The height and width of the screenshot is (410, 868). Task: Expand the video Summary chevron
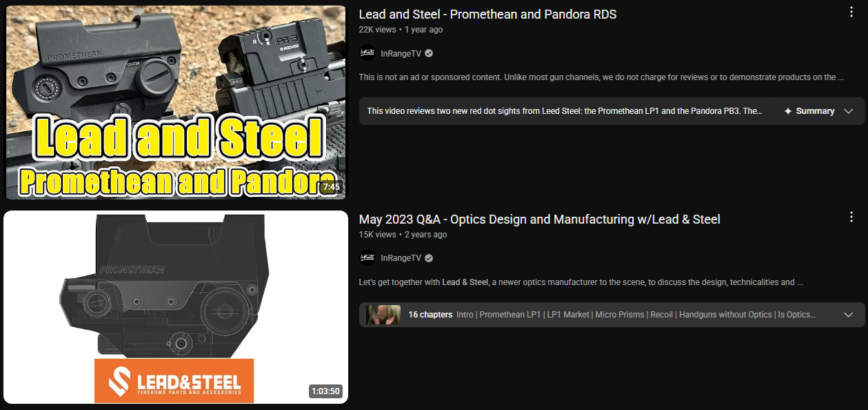(x=848, y=111)
